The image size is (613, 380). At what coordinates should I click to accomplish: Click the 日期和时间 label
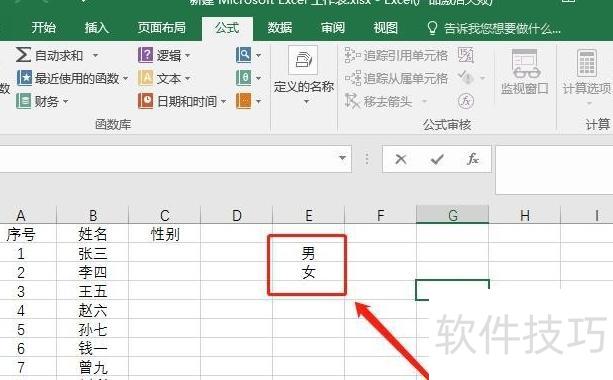[187, 102]
